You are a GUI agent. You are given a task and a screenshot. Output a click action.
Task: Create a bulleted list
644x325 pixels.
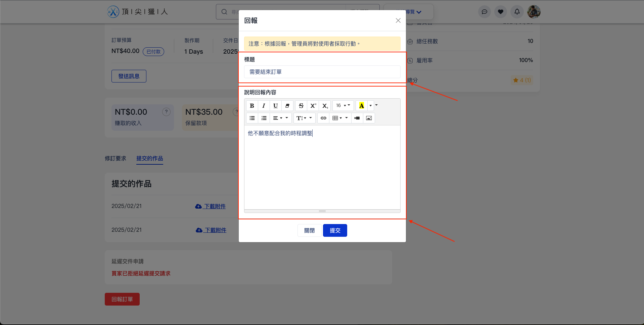click(x=252, y=118)
